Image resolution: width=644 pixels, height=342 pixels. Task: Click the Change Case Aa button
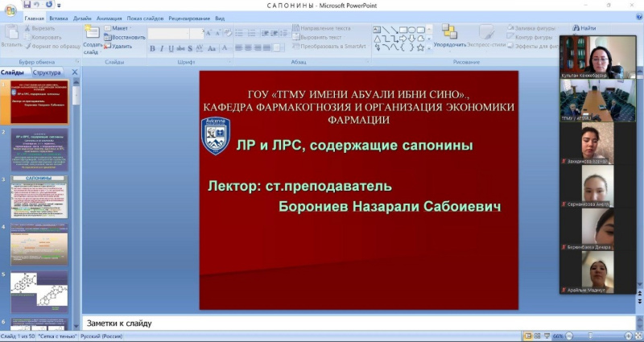(x=212, y=48)
